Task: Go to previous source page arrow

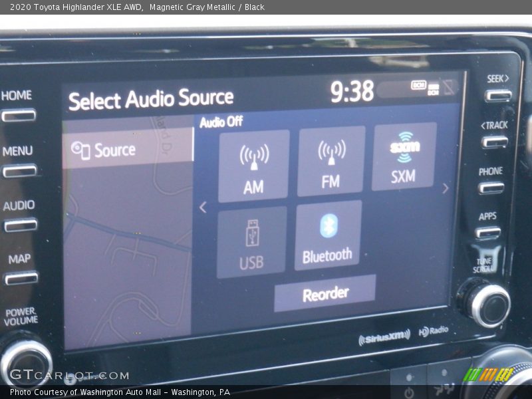Action: click(203, 207)
